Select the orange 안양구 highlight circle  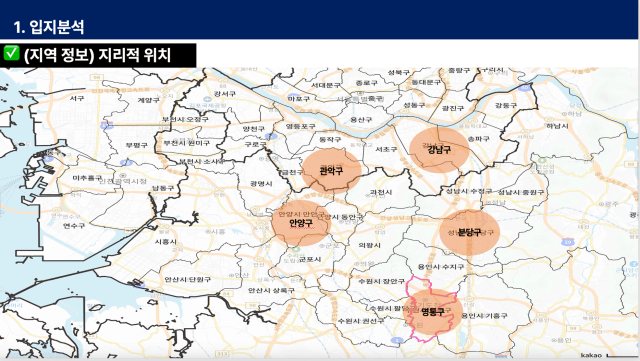tap(301, 223)
